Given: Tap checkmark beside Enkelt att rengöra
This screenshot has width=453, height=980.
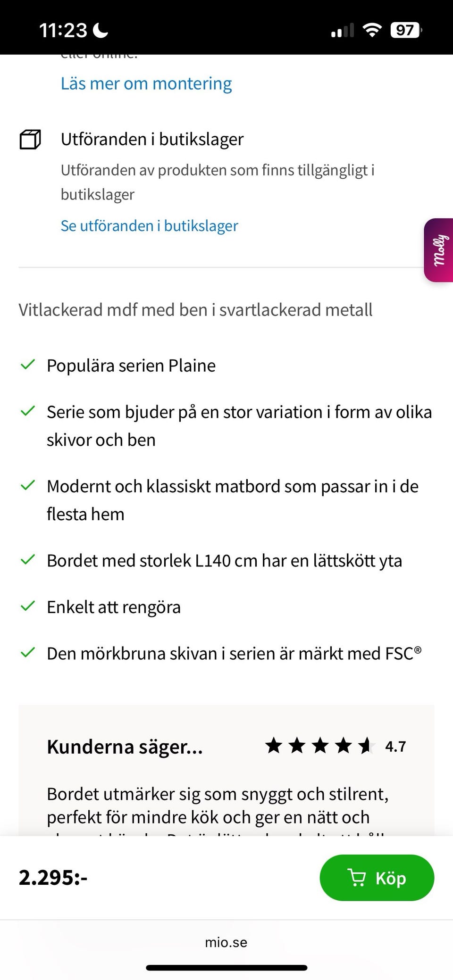Looking at the screenshot, I should [28, 606].
